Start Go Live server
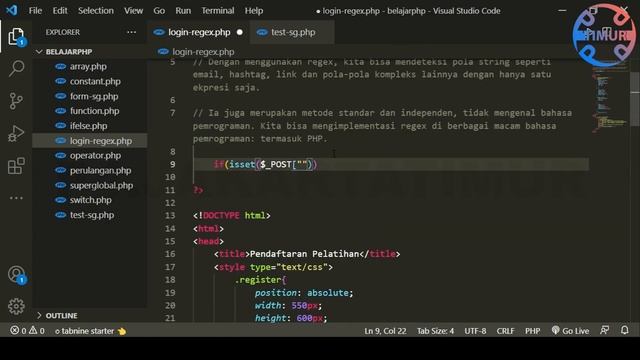The image size is (640, 360). click(x=570, y=331)
